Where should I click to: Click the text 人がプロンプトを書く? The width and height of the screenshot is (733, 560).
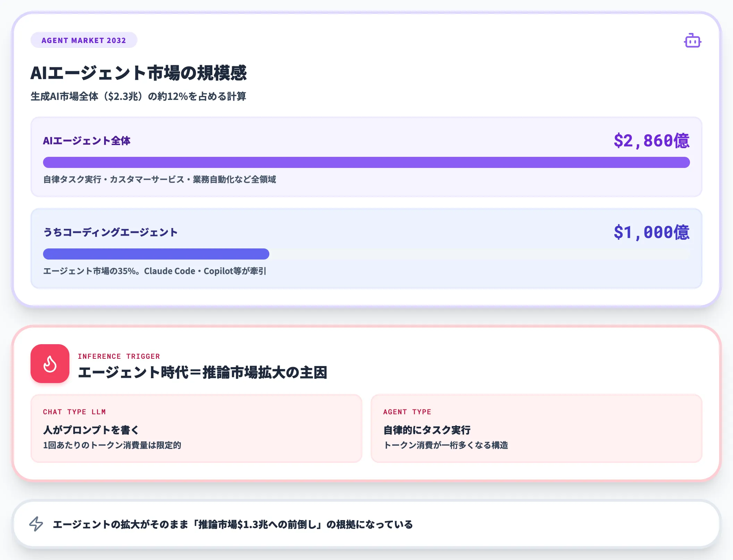pos(91,430)
